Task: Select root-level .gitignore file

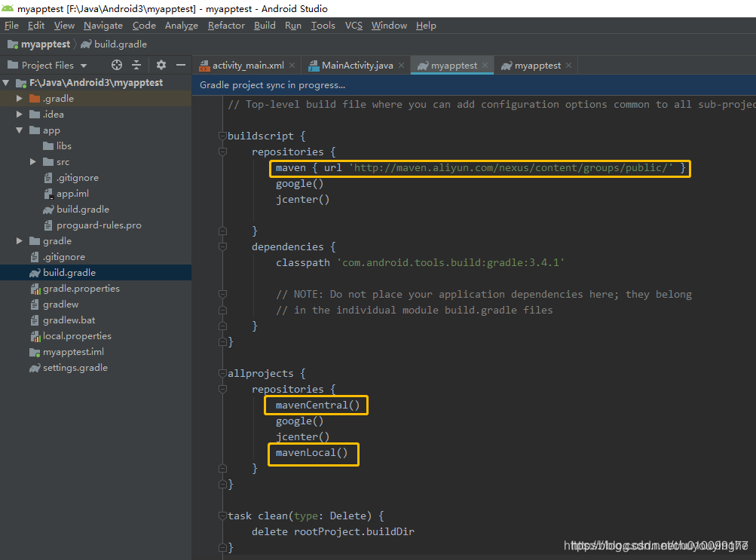Action: [57, 257]
